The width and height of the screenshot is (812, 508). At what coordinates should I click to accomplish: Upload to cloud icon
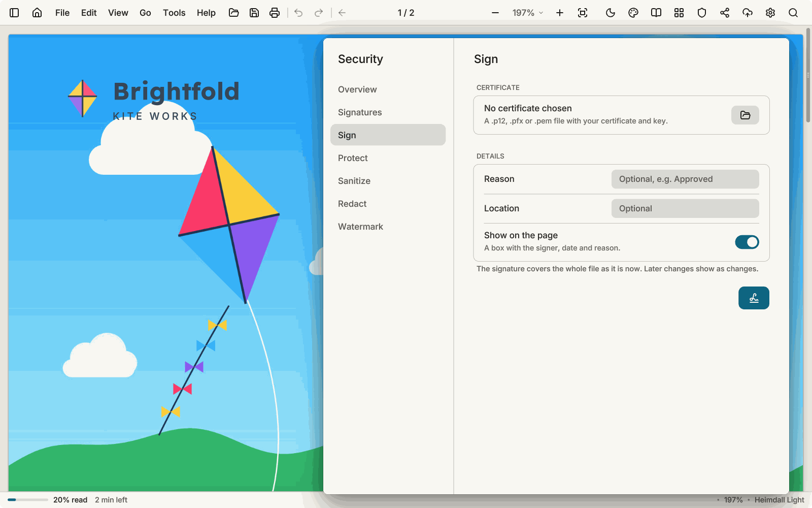748,13
